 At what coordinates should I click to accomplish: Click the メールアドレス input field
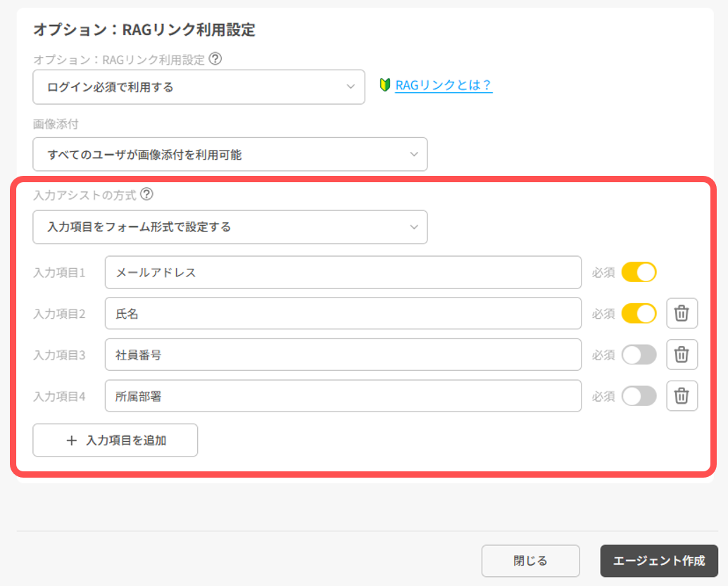(x=343, y=272)
